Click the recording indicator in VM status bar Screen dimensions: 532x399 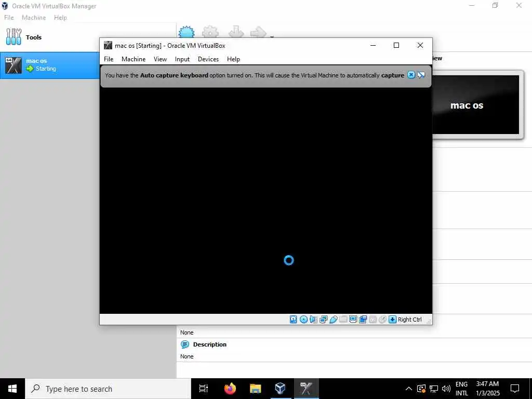pos(363,320)
